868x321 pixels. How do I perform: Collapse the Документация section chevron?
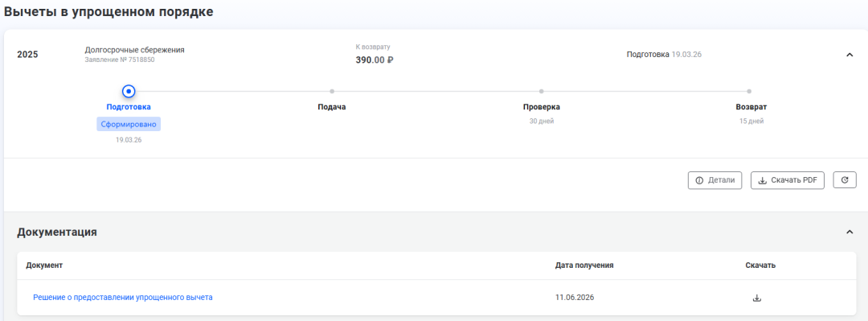tap(850, 232)
